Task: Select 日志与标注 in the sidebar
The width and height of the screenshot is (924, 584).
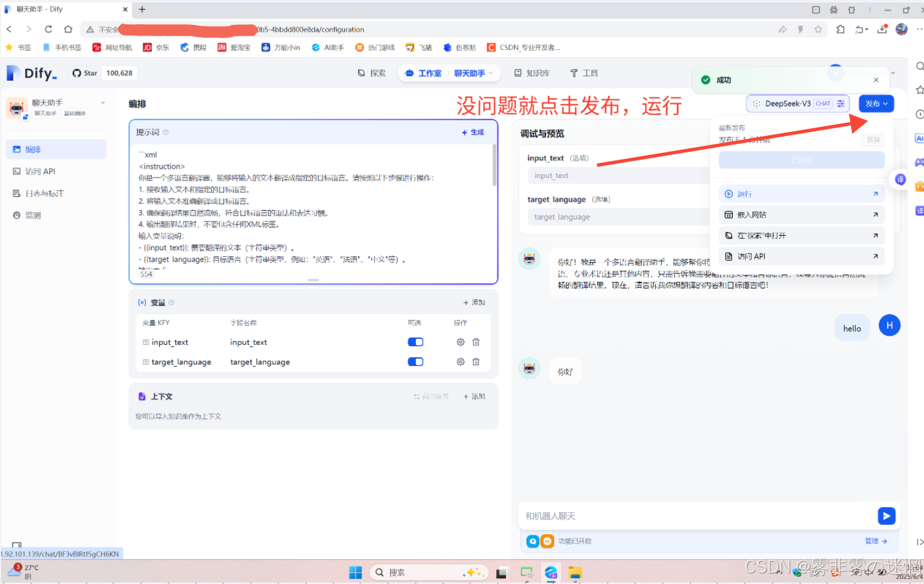Action: [56, 193]
